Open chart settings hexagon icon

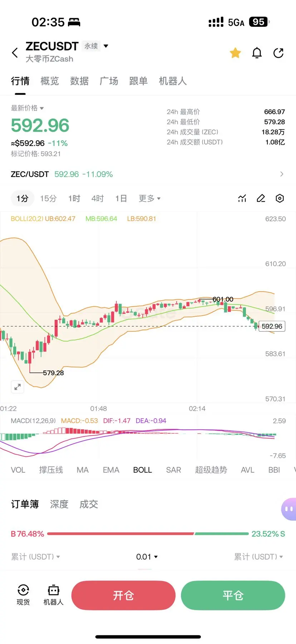[280, 199]
